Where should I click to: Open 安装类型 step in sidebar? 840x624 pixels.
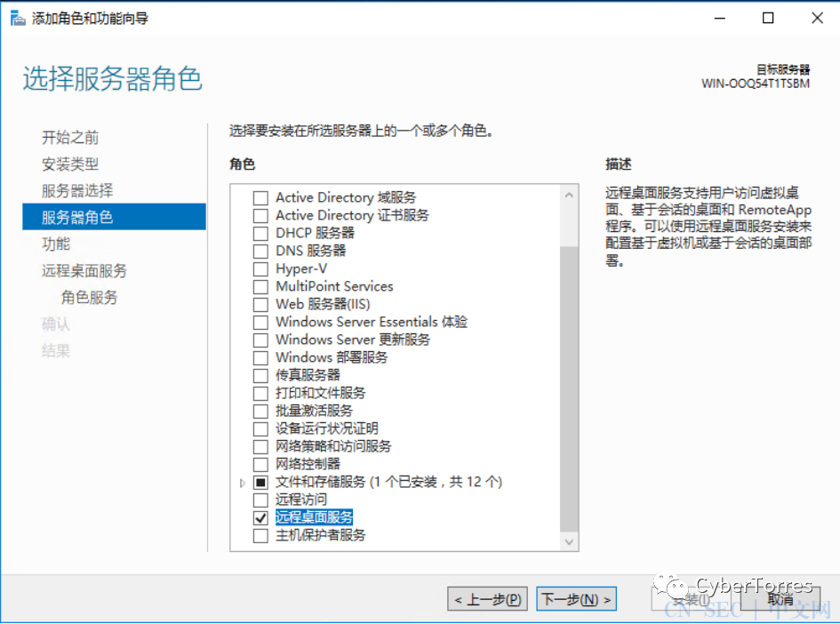point(70,164)
